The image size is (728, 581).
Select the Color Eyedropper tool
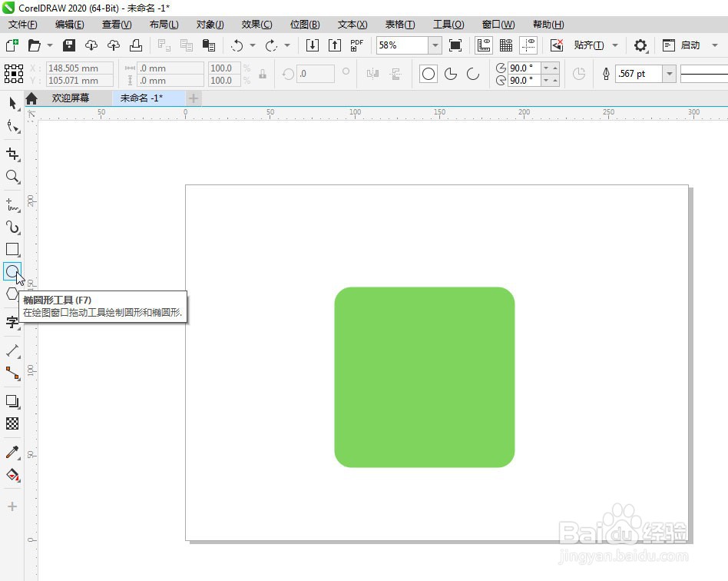(x=13, y=452)
